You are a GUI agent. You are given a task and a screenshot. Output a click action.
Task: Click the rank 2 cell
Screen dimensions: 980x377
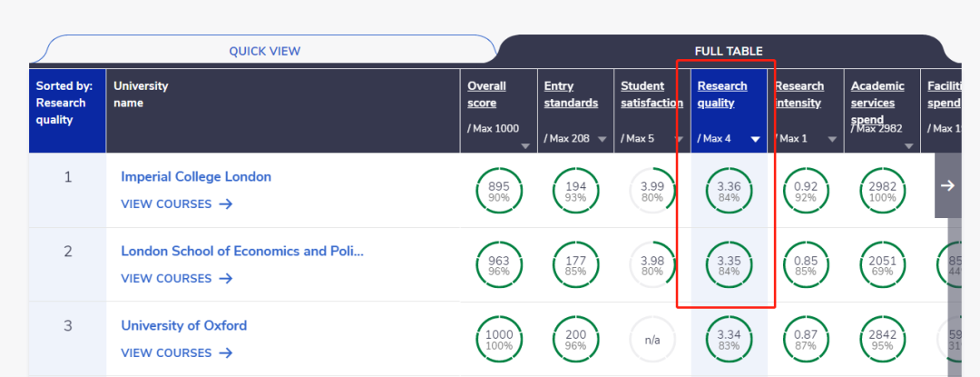(67, 265)
